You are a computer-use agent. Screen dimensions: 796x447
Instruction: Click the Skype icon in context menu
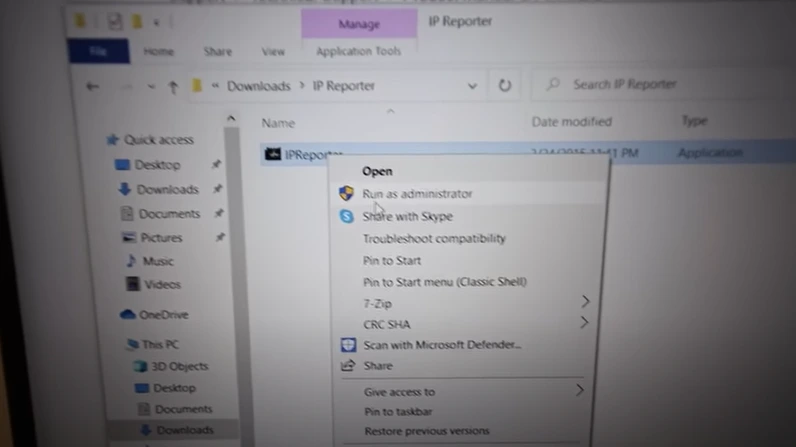[x=346, y=216]
